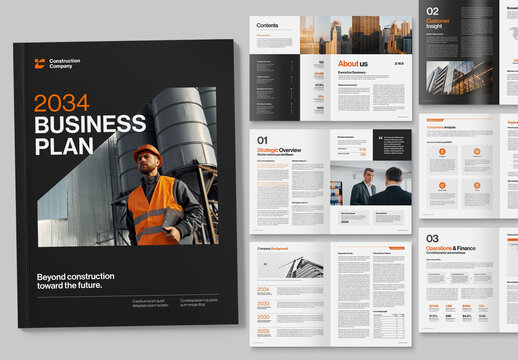Image resolution: width=518 pixels, height=360 pixels.
Task: Click the '01' chapter number
Action: 262,141
